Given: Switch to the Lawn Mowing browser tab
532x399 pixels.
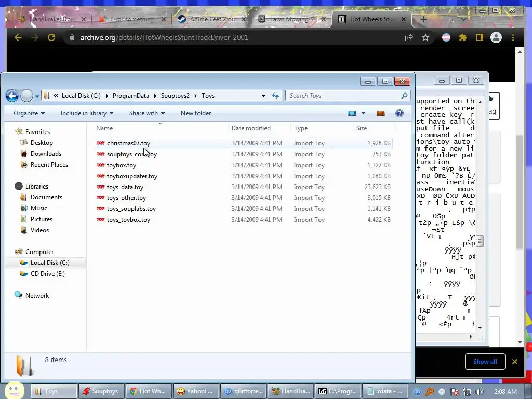Looking at the screenshot, I should click(x=292, y=19).
